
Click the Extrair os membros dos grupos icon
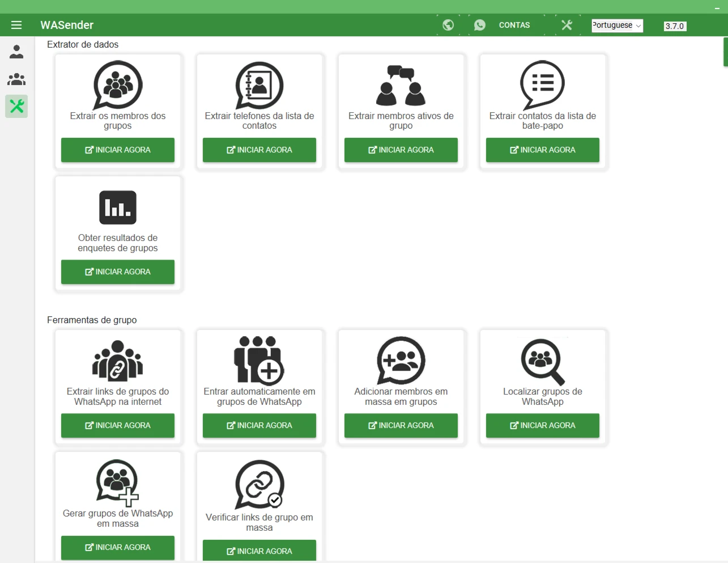pos(118,85)
